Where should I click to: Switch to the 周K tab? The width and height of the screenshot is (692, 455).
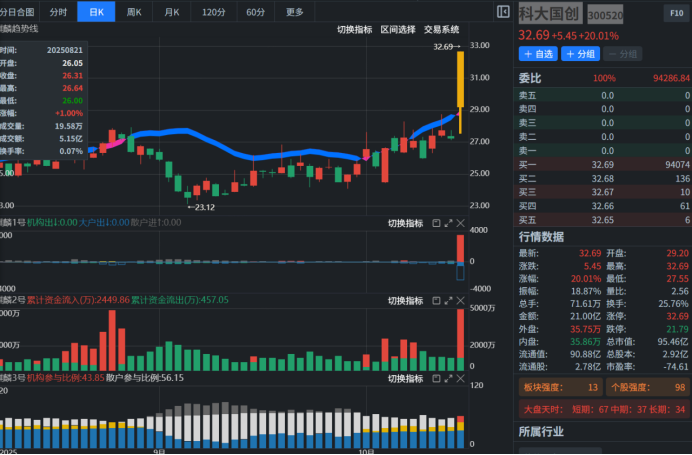[133, 12]
